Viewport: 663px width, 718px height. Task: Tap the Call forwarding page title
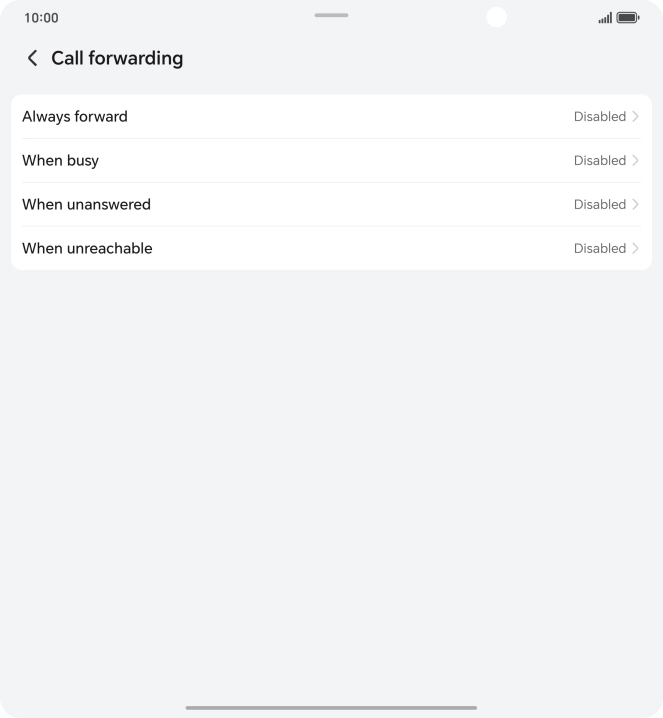coord(117,58)
